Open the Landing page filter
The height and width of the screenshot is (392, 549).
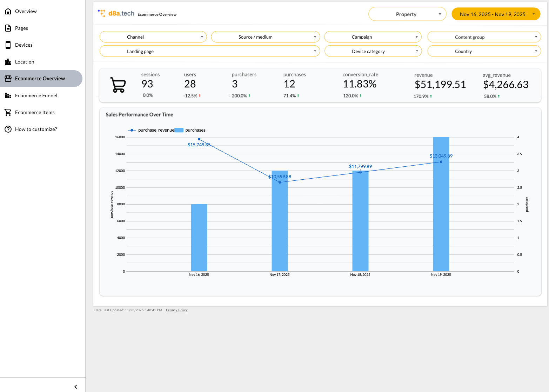pyautogui.click(x=209, y=51)
